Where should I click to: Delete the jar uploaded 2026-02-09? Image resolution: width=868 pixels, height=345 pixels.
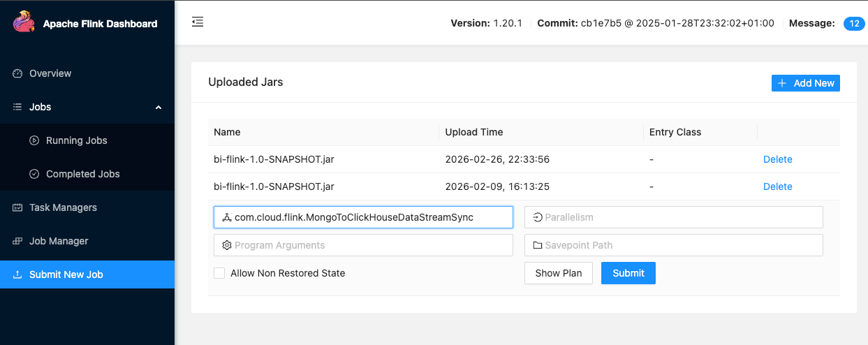777,186
